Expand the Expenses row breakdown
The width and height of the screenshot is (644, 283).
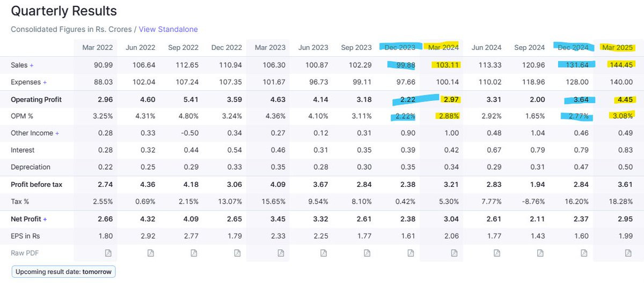pyautogui.click(x=45, y=82)
